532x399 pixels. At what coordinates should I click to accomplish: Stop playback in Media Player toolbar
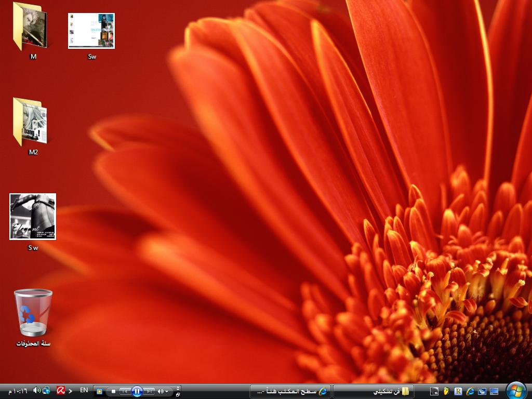(113, 391)
